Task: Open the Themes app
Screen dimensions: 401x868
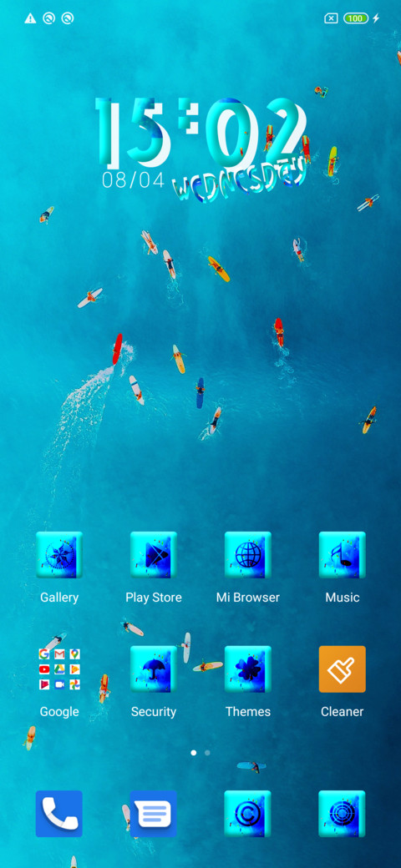Action: [x=247, y=669]
